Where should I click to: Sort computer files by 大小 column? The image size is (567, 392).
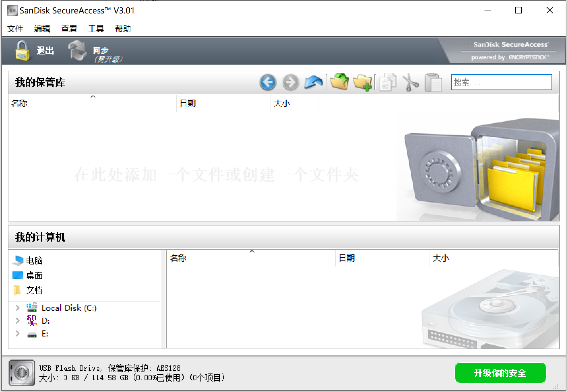[494, 258]
